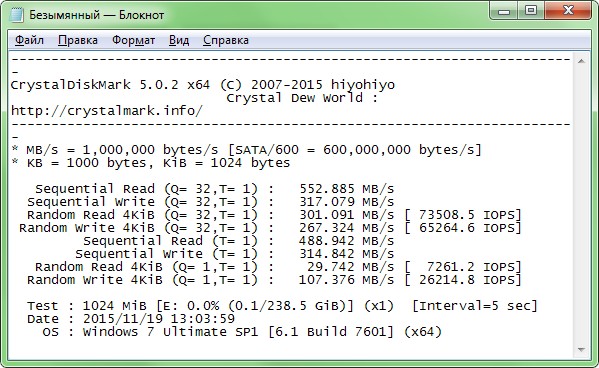Viewport: 599px width, 368px height.
Task: Click the value '317.079 MB/s'
Action: click(346, 202)
